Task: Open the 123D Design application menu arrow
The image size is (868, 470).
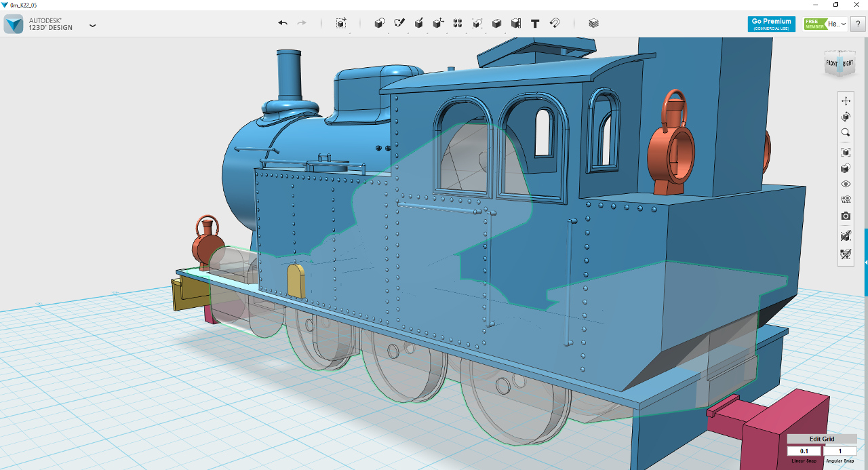Action: [x=93, y=25]
